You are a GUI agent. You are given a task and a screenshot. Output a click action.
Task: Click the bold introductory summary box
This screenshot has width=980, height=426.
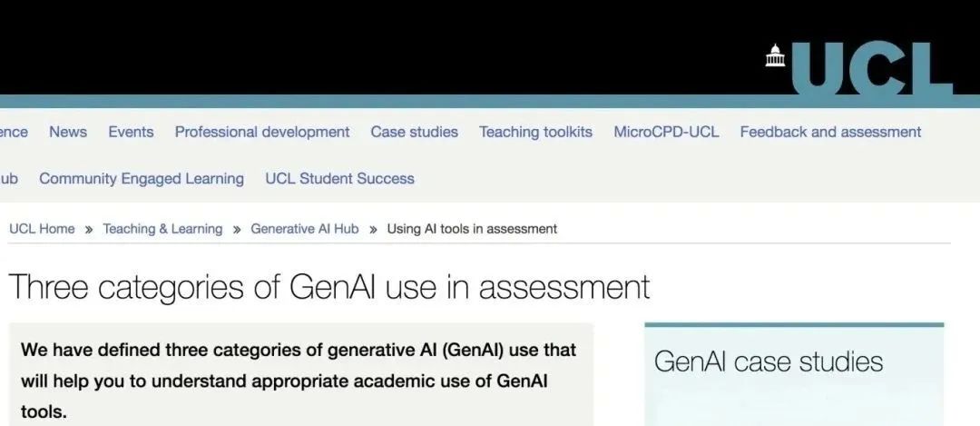pyautogui.click(x=300, y=375)
